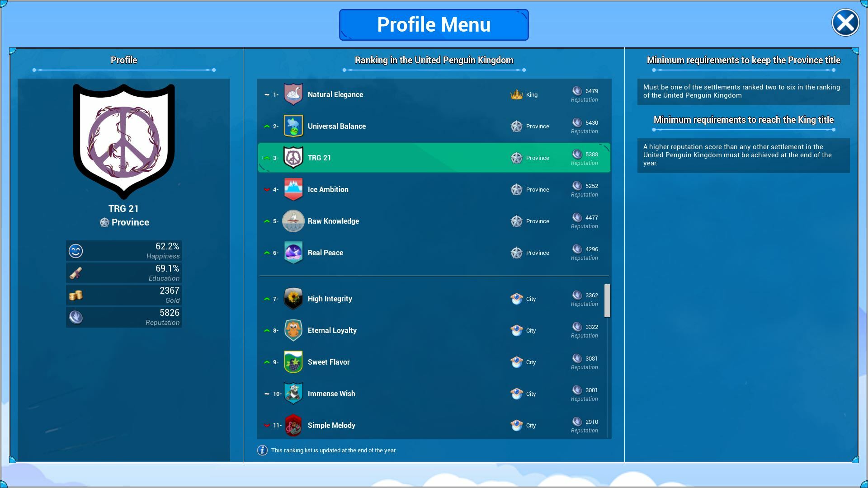Click the Immense Wish settlement name
This screenshot has height=488, width=868.
click(331, 394)
